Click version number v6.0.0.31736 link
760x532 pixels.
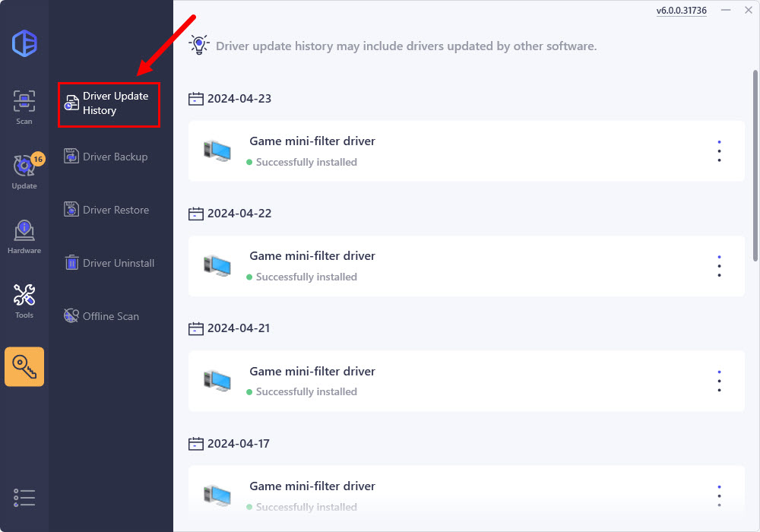[x=681, y=11]
